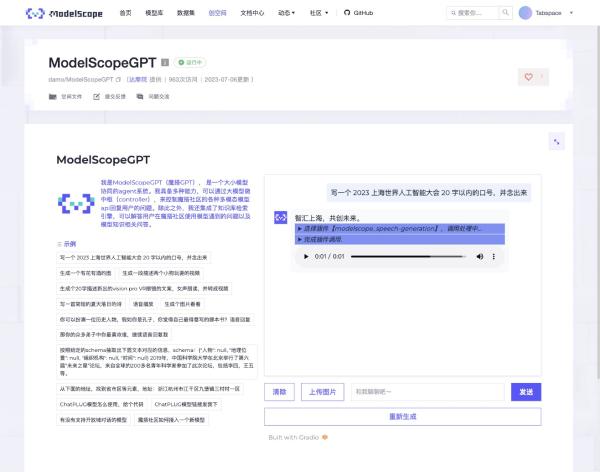
Task: Click the green 运行中 status badge
Action: pos(190,62)
